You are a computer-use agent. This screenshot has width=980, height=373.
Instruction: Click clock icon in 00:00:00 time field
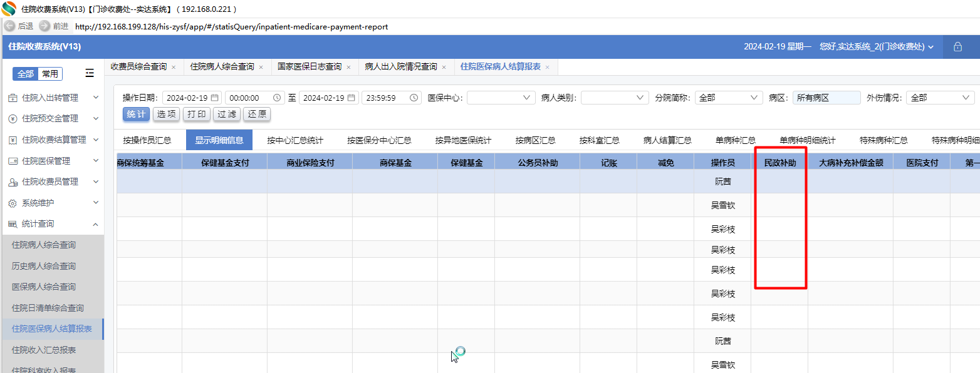point(278,98)
